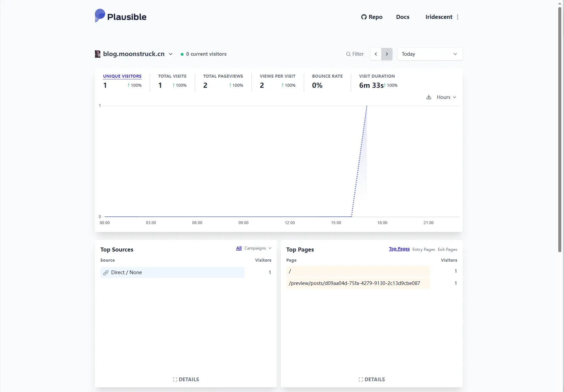Download the graph data export icon

click(x=428, y=97)
